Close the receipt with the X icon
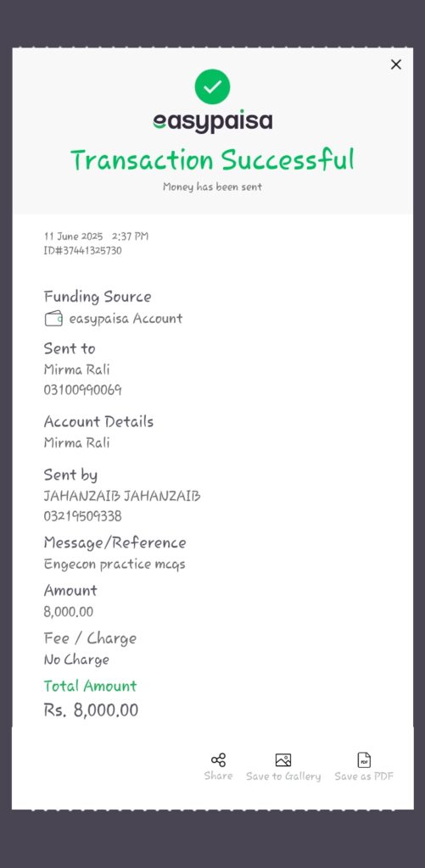The width and height of the screenshot is (425, 868). coord(395,64)
